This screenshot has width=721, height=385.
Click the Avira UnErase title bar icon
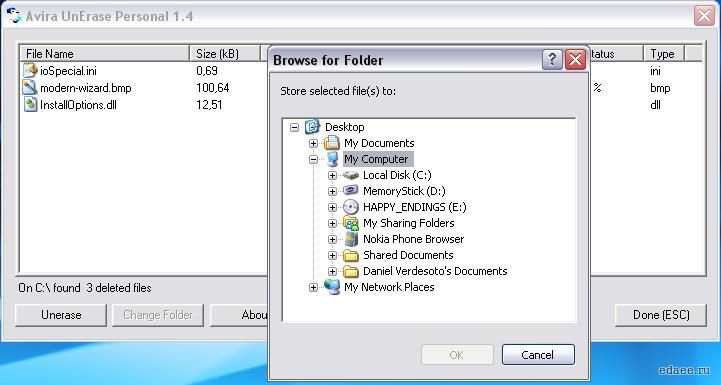pos(14,16)
